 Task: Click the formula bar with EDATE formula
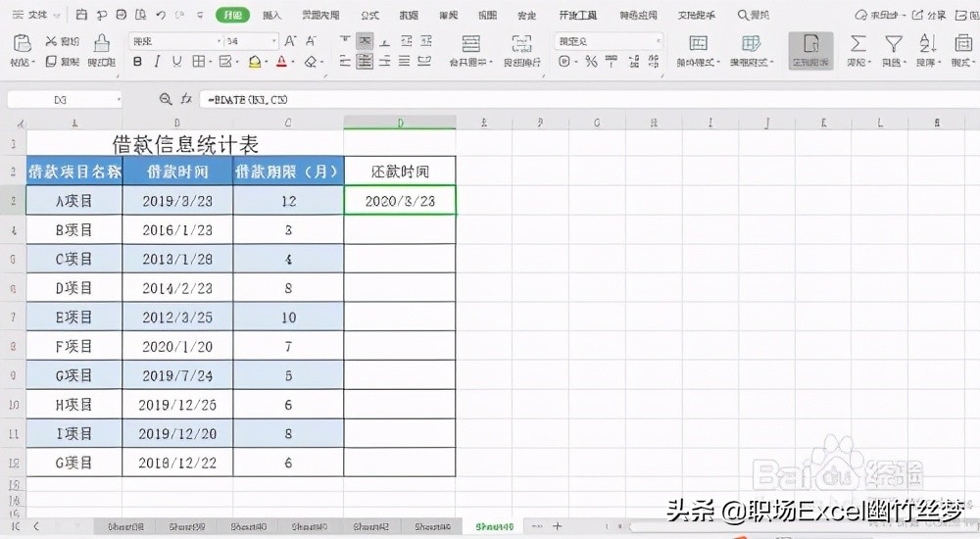coord(589,99)
